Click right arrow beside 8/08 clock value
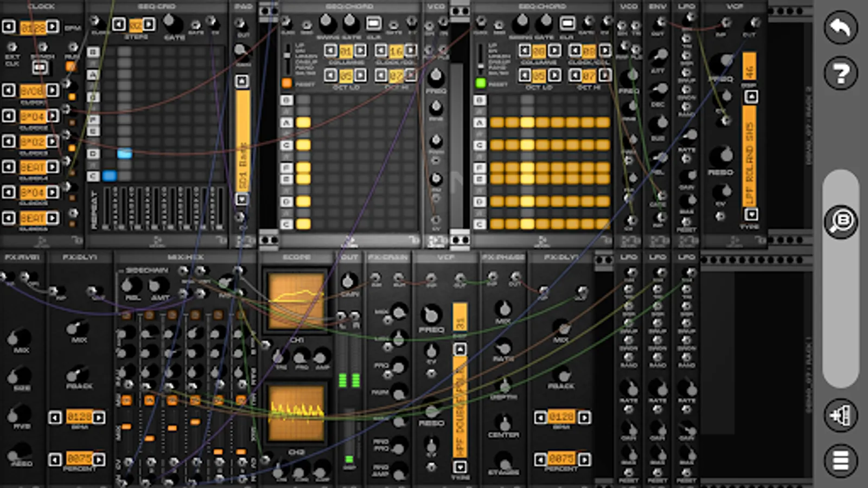 [53, 89]
